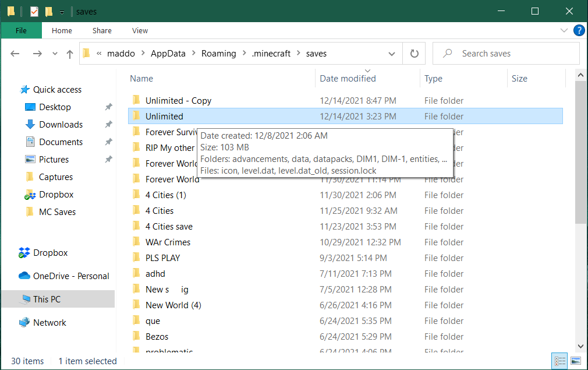Sort by Date modified column header

point(348,79)
